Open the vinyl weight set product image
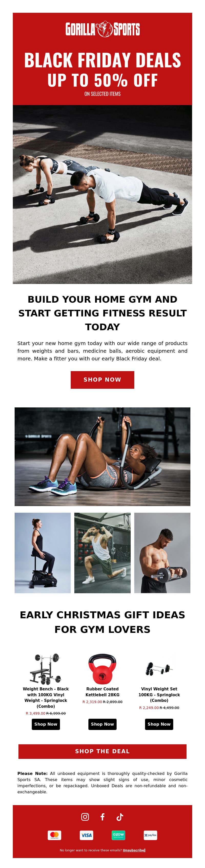This screenshot has width=205, height=868. click(x=159, y=669)
